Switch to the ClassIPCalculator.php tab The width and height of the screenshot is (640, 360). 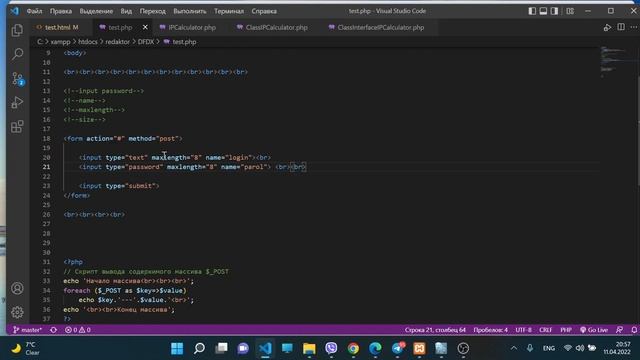[x=276, y=27]
